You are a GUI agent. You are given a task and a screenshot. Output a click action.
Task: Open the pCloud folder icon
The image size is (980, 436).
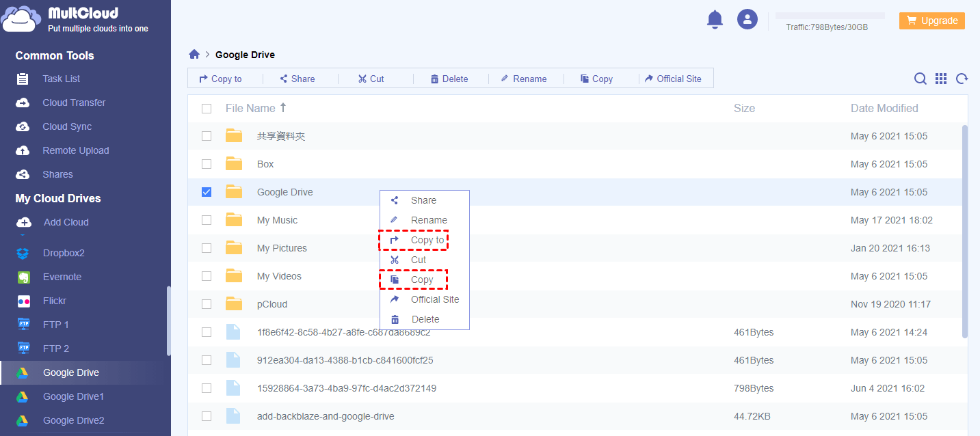(x=234, y=303)
